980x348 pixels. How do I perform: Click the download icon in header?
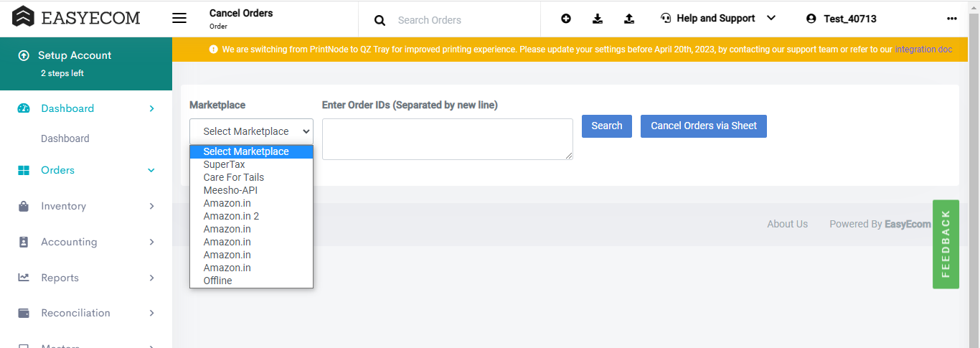tap(598, 19)
